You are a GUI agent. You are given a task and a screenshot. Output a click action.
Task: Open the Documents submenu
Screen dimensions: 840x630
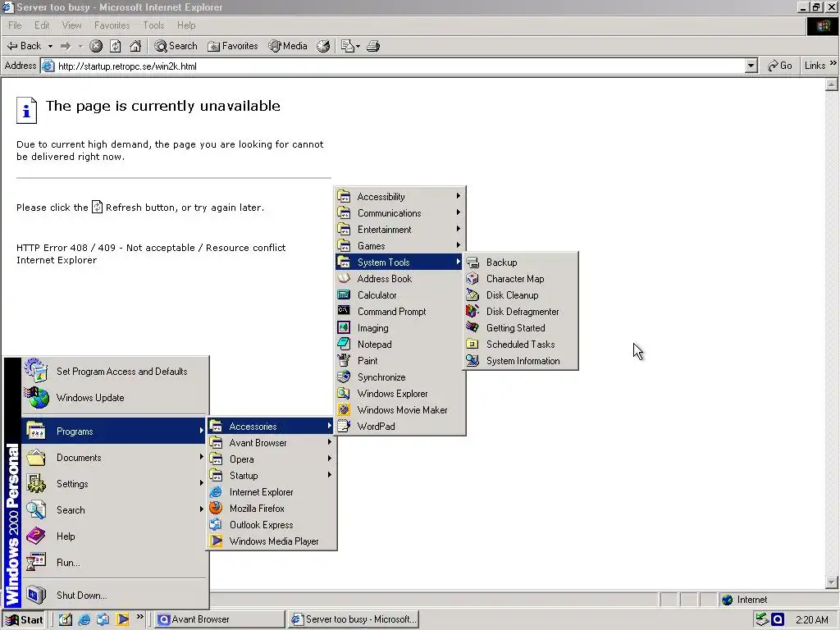tap(115, 458)
